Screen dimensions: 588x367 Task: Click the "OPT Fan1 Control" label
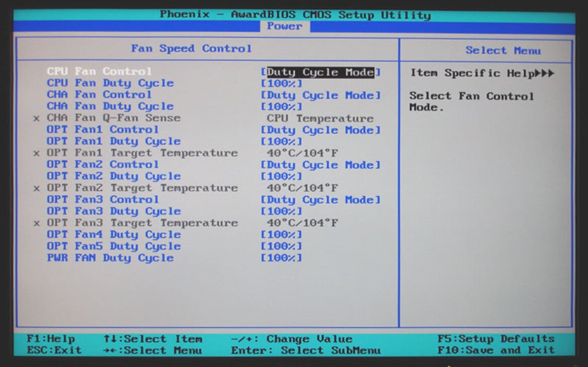[x=103, y=130]
